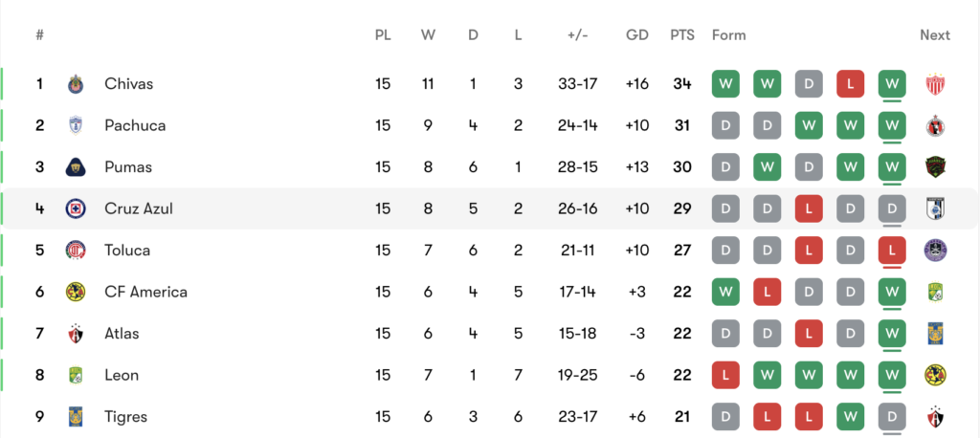Click next opponent crest in Cruz Azul row
This screenshot has width=980, height=438.
pyautogui.click(x=935, y=208)
